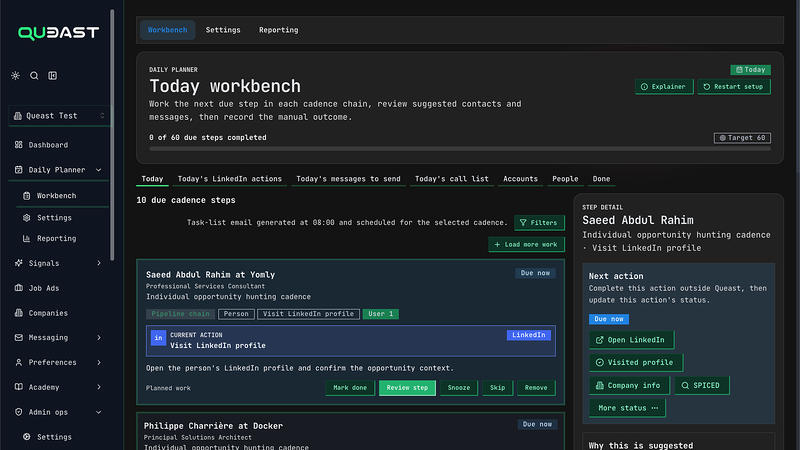Remove the Saeed Abdul Rahim step
This screenshot has width=800, height=450.
pyautogui.click(x=536, y=388)
